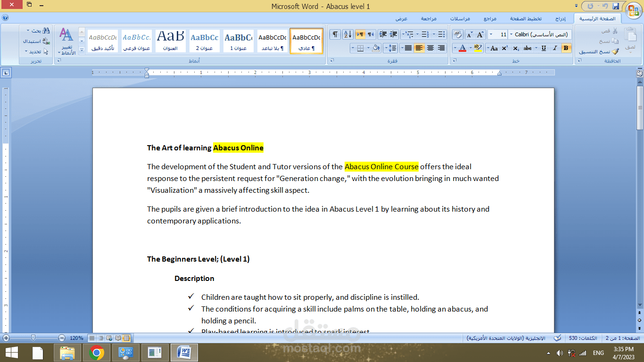Toggle Bold formatting button

[x=566, y=48]
